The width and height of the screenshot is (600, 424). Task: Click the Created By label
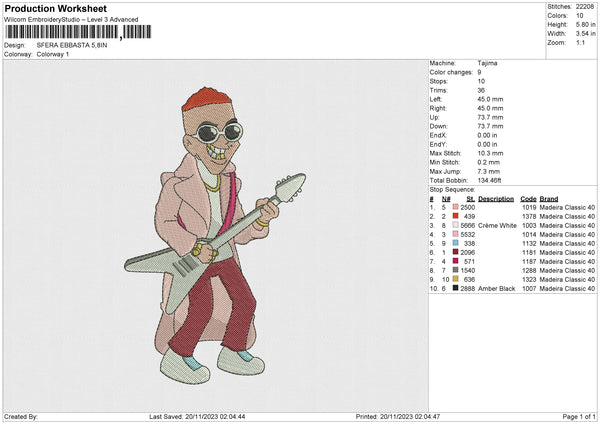[x=21, y=416]
